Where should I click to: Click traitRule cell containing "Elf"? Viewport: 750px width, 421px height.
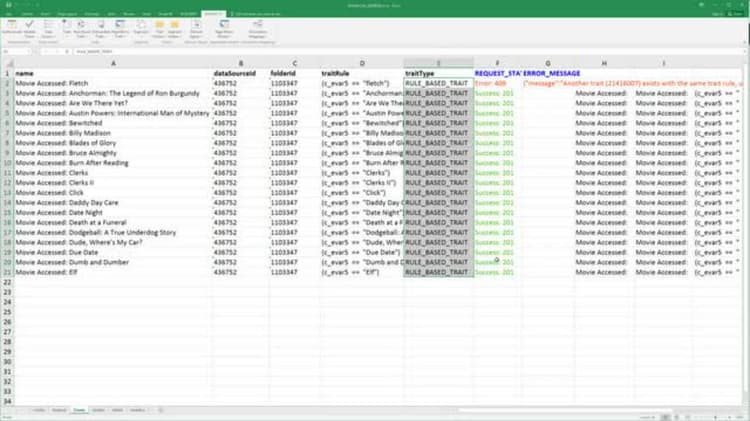(x=362, y=272)
